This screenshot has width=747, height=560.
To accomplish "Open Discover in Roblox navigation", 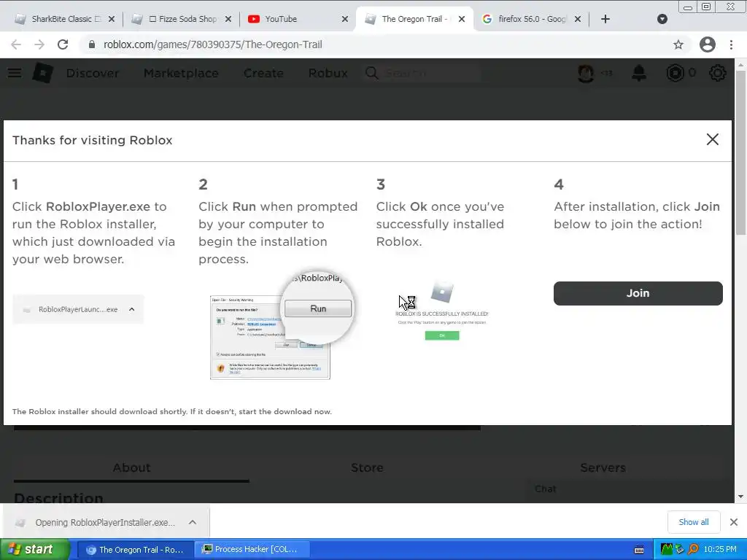I will click(x=93, y=73).
